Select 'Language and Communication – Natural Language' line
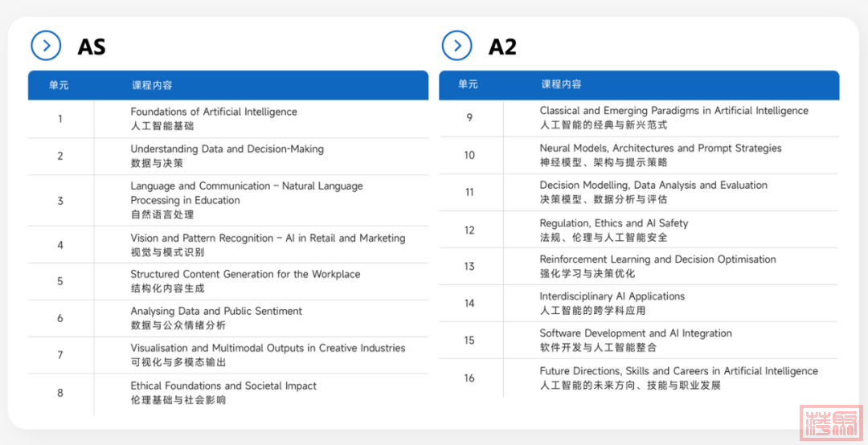This screenshot has height=445, width=868. [x=247, y=186]
